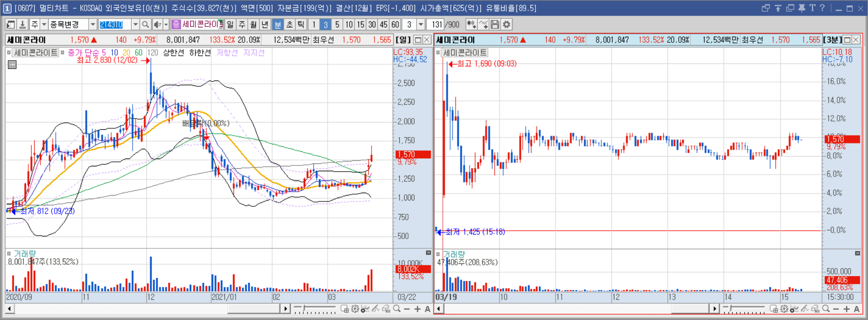The image size is (868, 320).
Task: Click the zoom slider under daily chart
Action: 315,309
